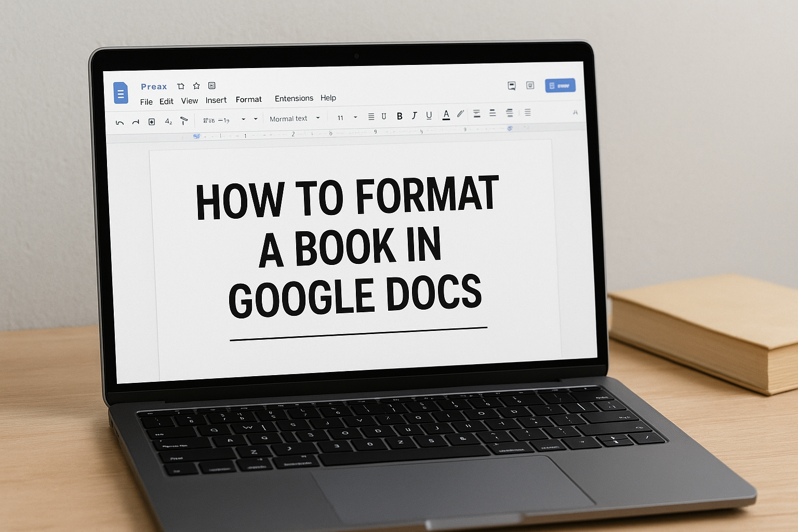Toggle the justified line spacing option
Screen dimensions: 798x532
pyautogui.click(x=527, y=113)
